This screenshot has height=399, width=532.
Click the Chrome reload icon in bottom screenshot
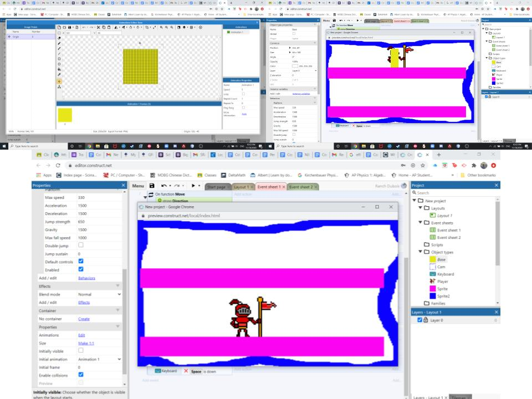tap(58, 165)
